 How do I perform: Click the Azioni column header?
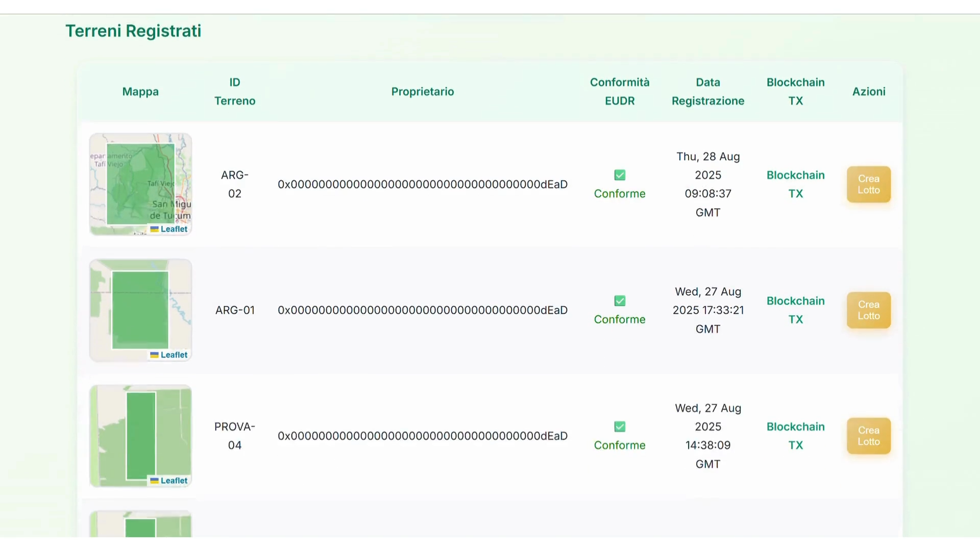pyautogui.click(x=869, y=91)
